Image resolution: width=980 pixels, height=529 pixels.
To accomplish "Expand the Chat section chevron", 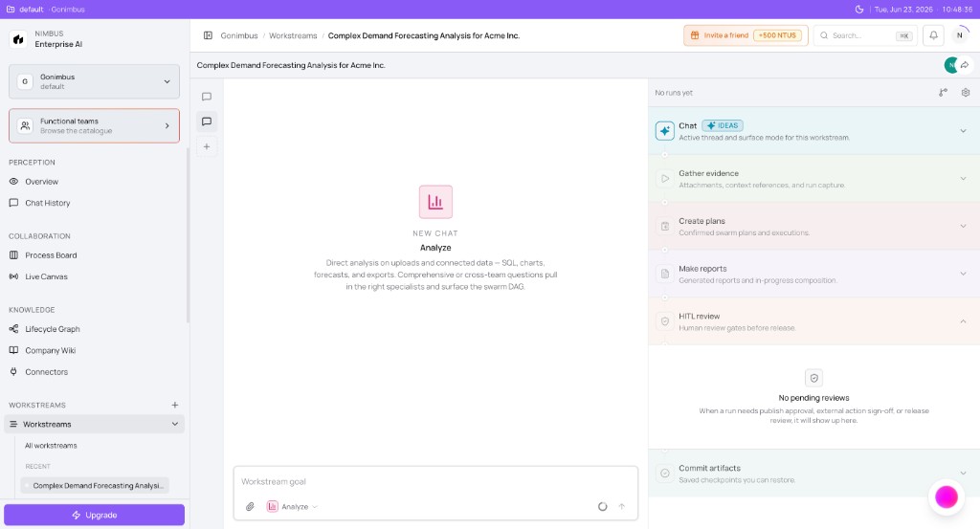I will [x=963, y=131].
